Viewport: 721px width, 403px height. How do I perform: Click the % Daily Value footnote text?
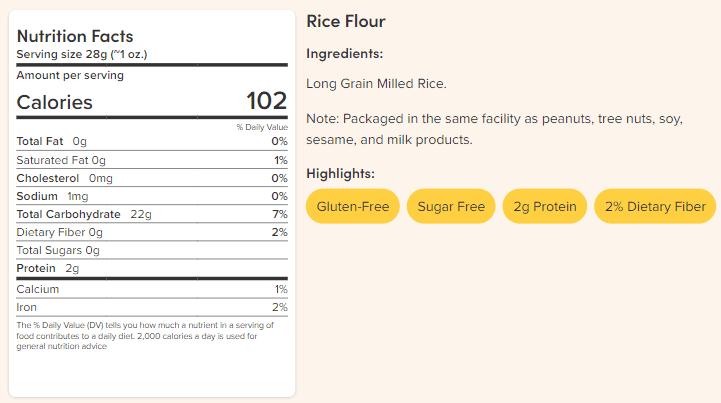coord(145,336)
